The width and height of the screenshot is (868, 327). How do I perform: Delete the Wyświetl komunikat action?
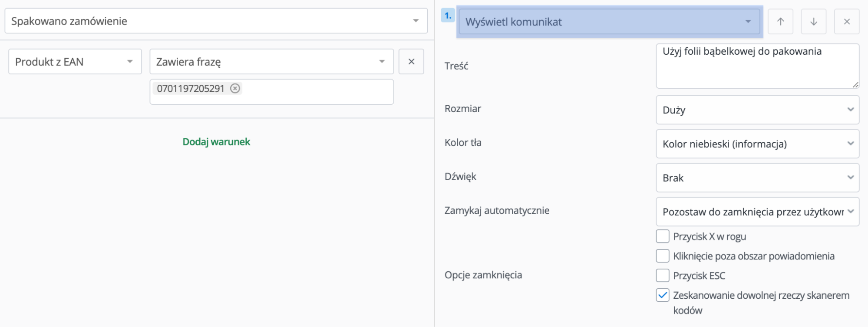click(x=846, y=22)
